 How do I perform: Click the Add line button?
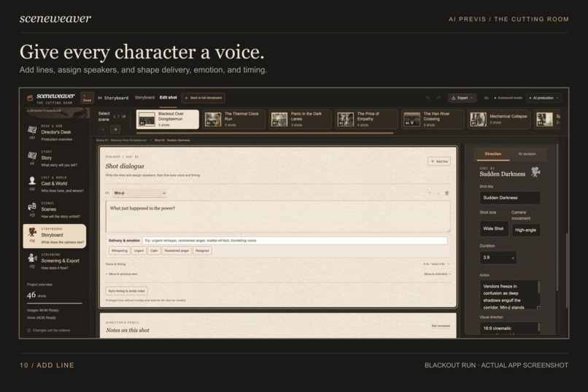(x=439, y=161)
